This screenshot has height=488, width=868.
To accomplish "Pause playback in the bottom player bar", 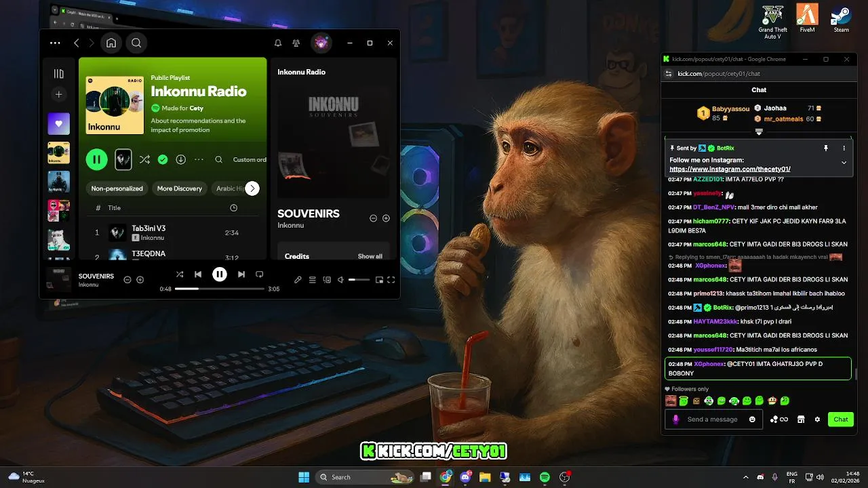I will coord(220,274).
